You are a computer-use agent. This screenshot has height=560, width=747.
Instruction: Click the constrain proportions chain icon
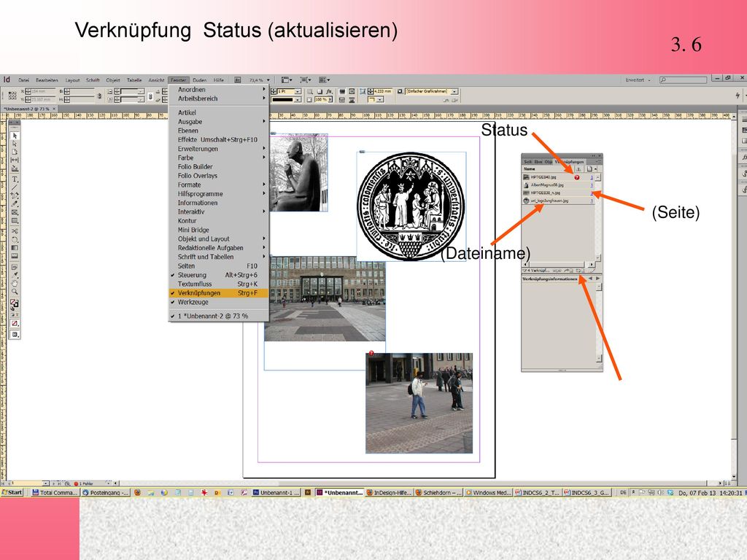tap(99, 96)
